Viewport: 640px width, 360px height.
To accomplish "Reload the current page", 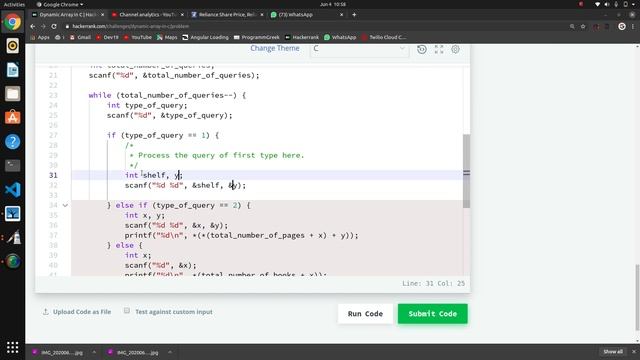I will [54, 26].
